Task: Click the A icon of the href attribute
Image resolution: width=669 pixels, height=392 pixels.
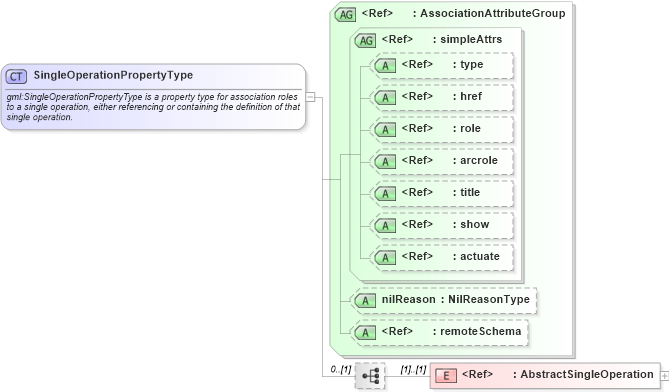Action: 385,98
